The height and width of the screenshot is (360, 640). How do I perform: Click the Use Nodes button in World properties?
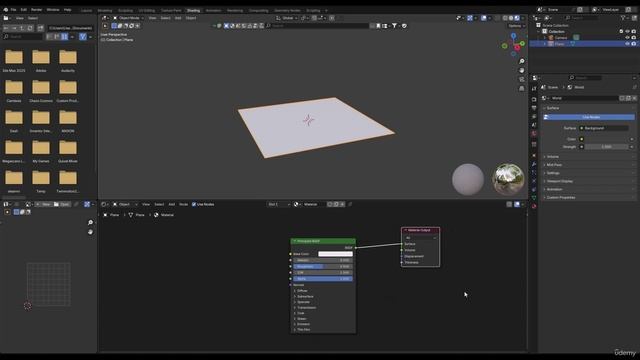coord(589,117)
